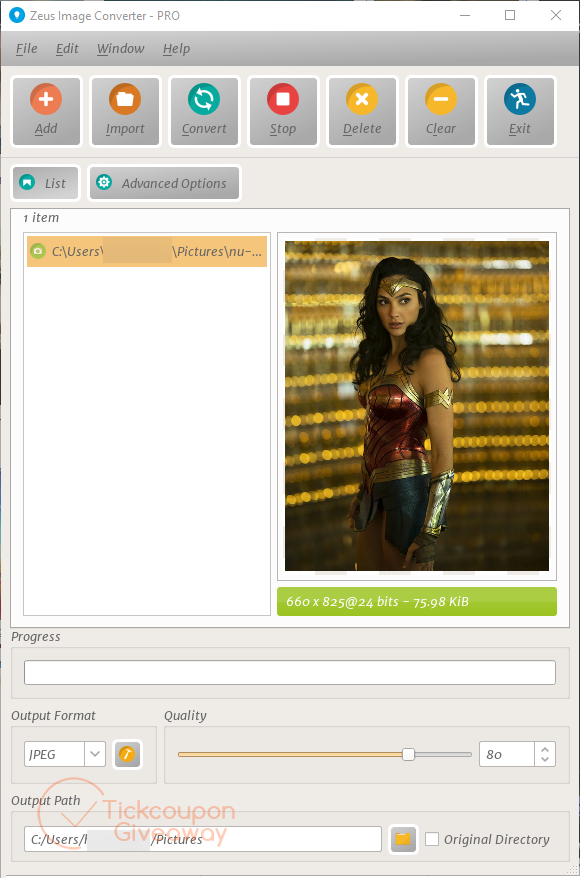This screenshot has width=580, height=878.
Task: Open the Window menu
Action: click(x=121, y=49)
